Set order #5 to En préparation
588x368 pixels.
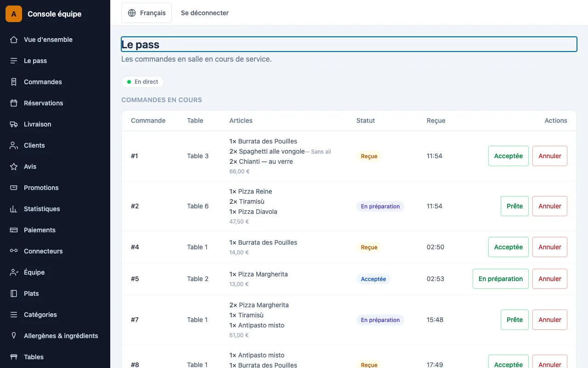coord(501,279)
